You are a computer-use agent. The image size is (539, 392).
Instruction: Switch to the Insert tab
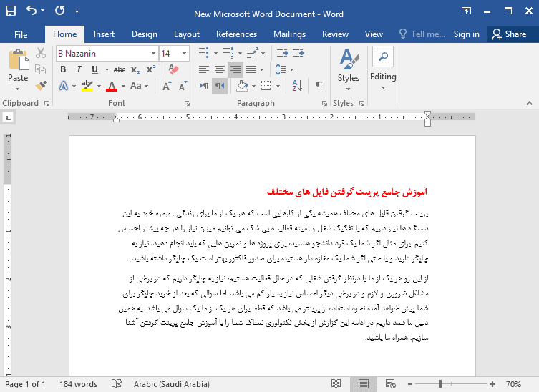click(x=104, y=34)
